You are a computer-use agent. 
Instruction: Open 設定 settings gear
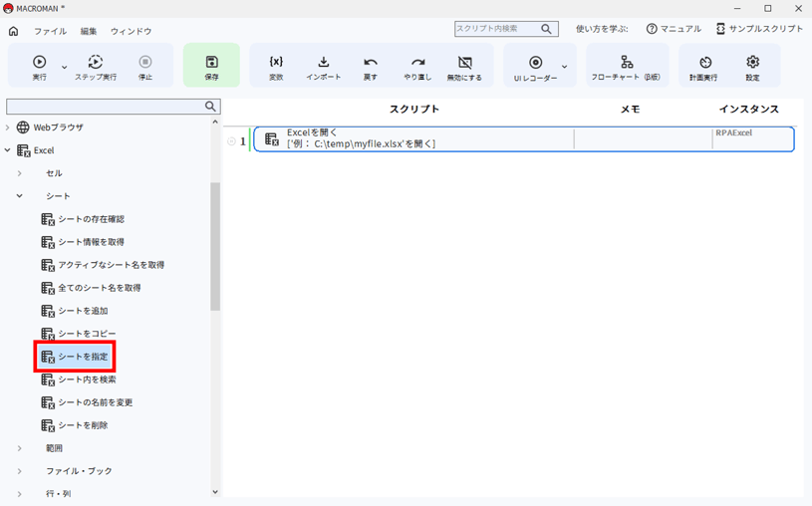pyautogui.click(x=752, y=68)
